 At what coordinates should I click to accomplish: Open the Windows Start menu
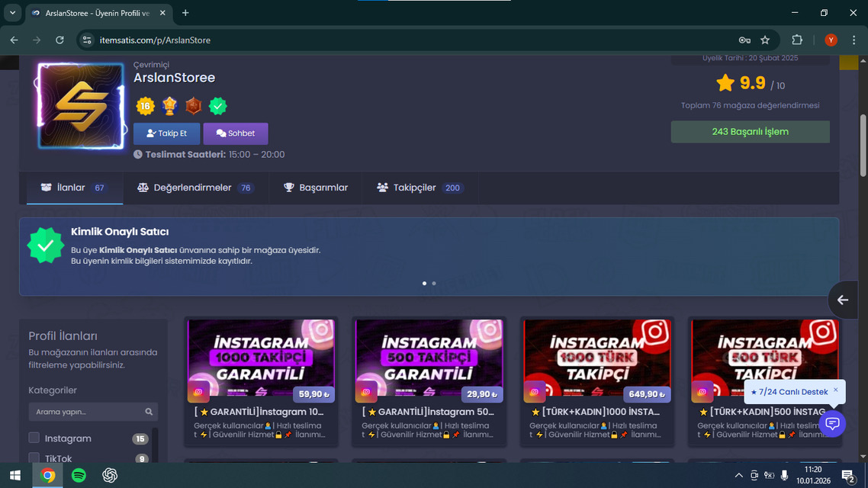(15, 475)
